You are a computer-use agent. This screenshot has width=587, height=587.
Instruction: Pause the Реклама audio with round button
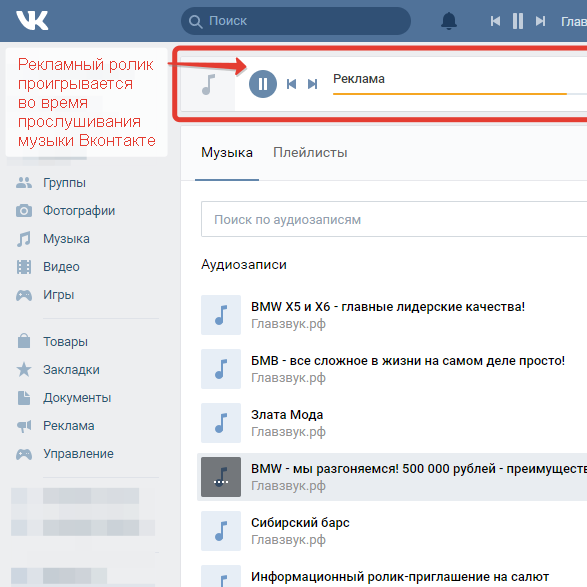pos(263,84)
